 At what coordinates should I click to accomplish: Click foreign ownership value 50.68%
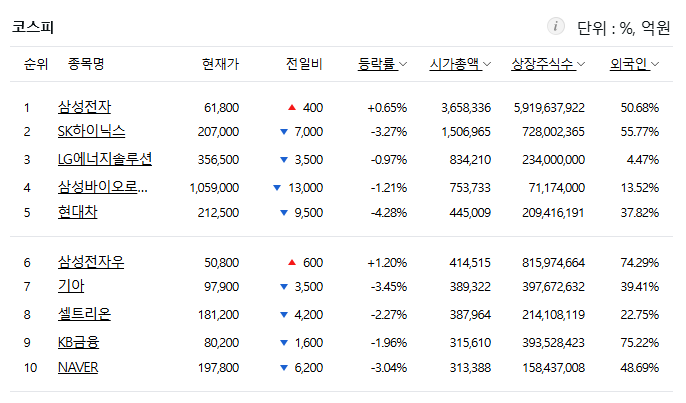click(x=640, y=108)
